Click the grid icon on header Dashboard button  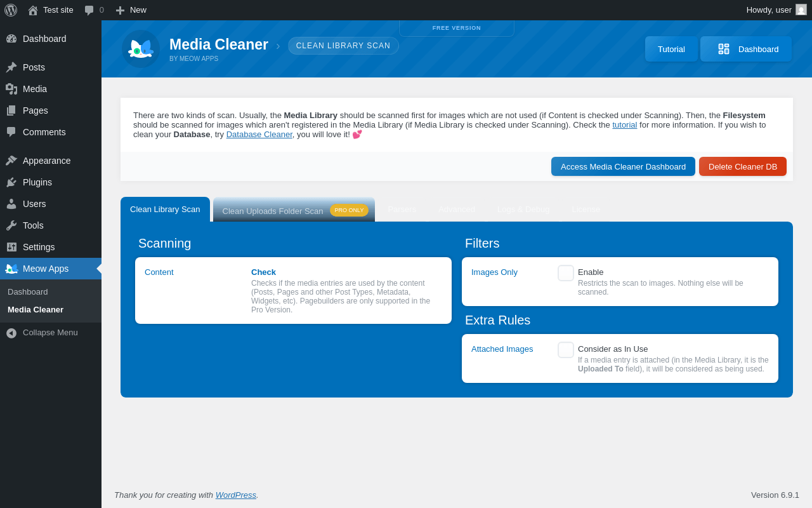pos(724,49)
